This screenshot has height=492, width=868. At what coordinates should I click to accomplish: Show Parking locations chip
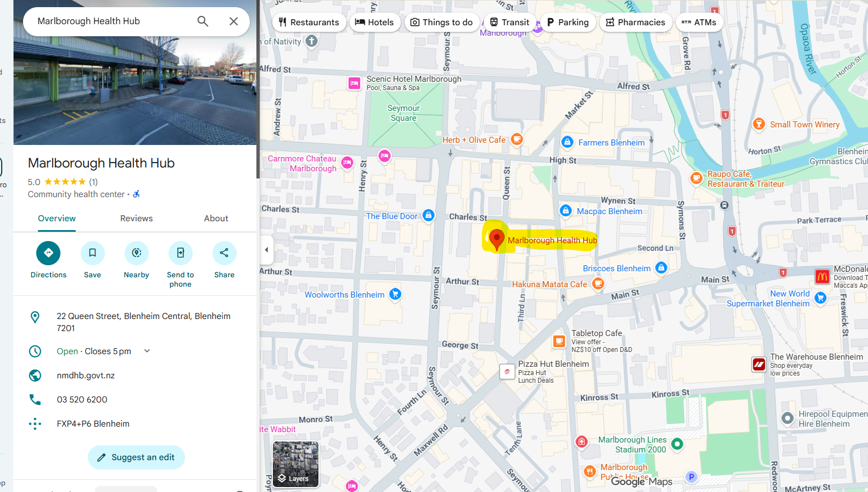(x=568, y=23)
